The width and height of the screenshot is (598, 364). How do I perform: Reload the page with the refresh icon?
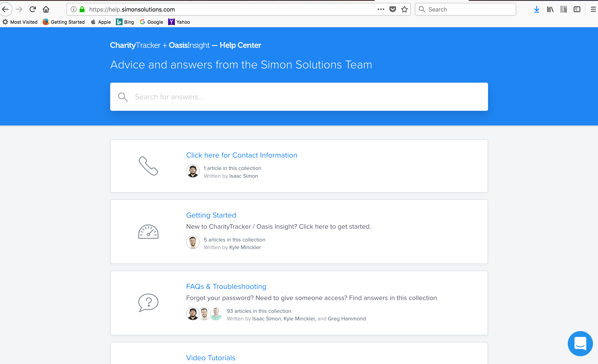(x=33, y=9)
